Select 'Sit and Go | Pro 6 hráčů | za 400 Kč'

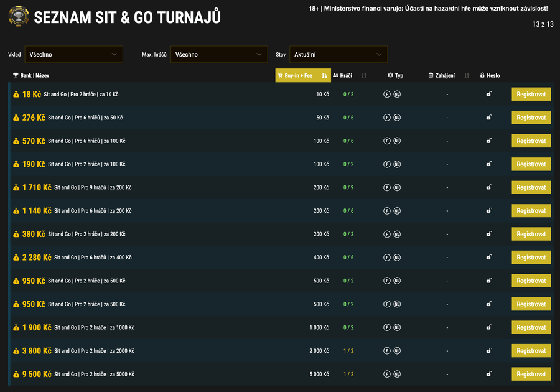(93, 258)
